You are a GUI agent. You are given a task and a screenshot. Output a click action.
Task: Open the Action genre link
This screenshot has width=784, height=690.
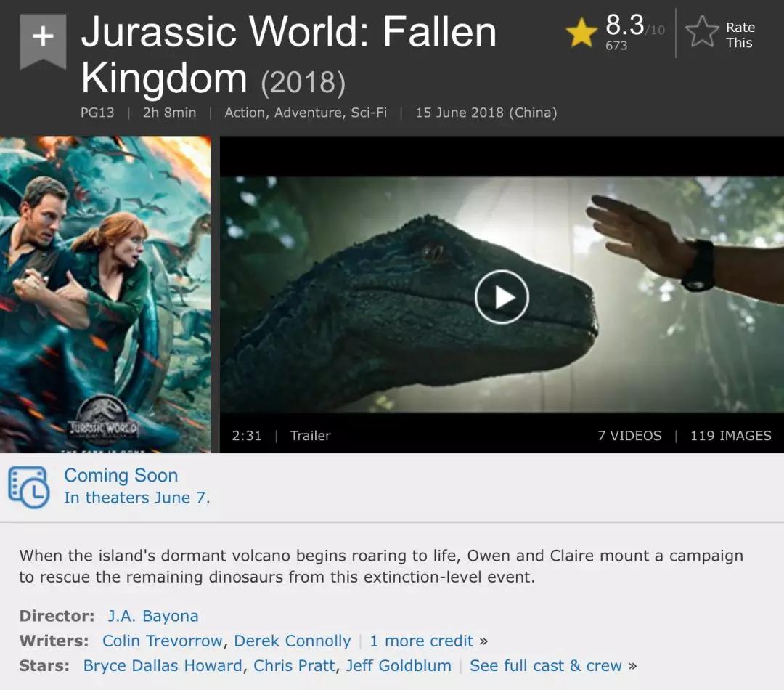pyautogui.click(x=247, y=113)
